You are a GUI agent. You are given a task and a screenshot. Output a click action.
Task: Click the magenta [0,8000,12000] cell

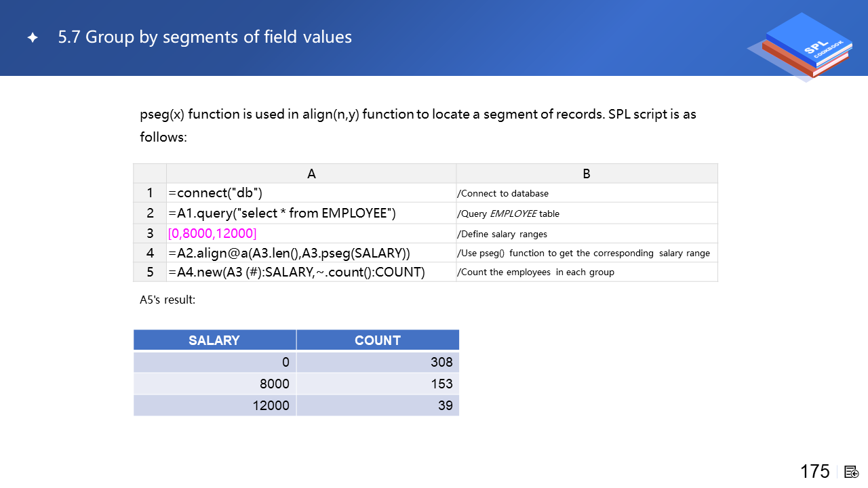pyautogui.click(x=212, y=234)
